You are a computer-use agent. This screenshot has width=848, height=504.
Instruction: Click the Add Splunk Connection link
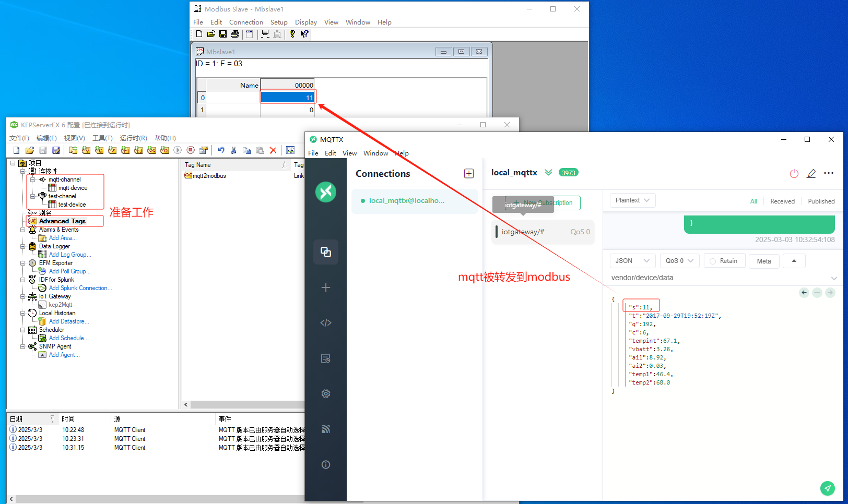(80, 288)
